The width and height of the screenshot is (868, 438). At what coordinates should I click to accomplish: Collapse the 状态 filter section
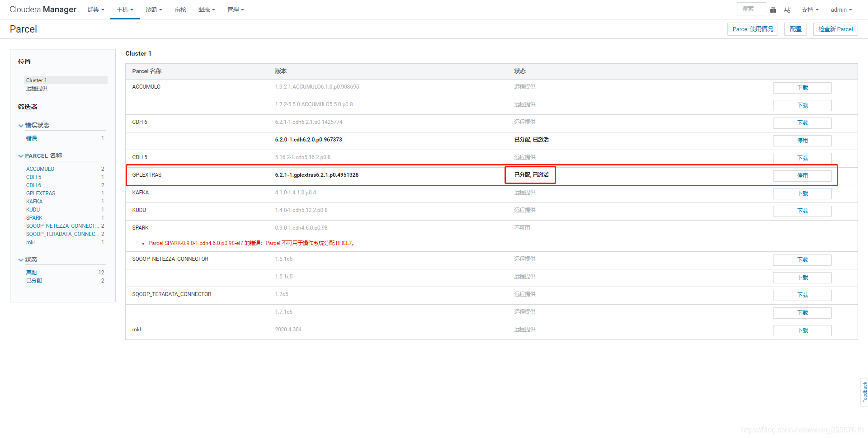28,259
